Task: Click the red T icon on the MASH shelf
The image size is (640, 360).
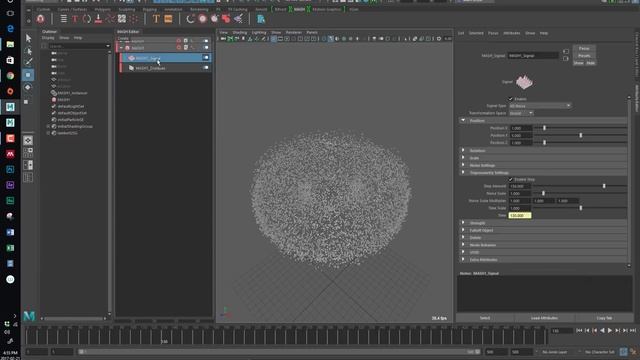Action: [75, 18]
